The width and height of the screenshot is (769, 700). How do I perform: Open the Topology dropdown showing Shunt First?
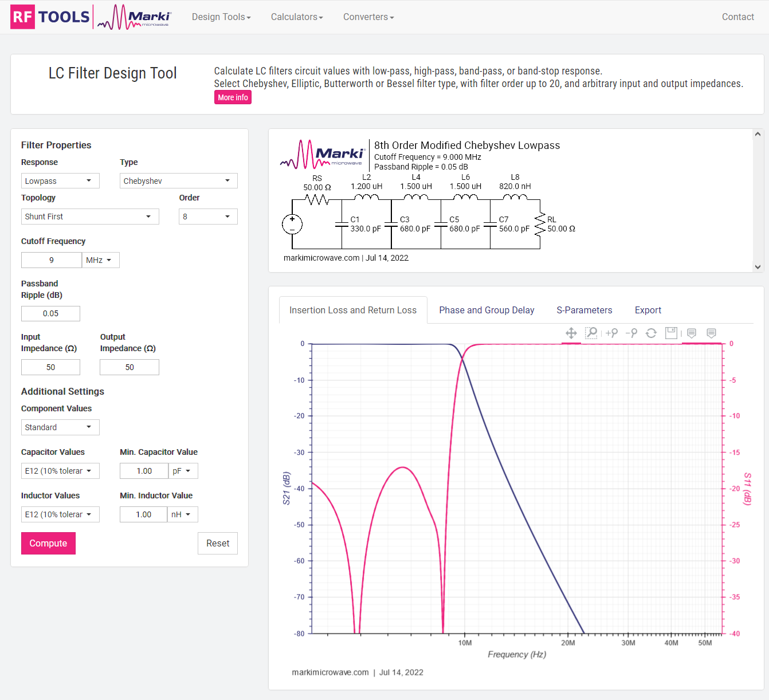[90, 217]
